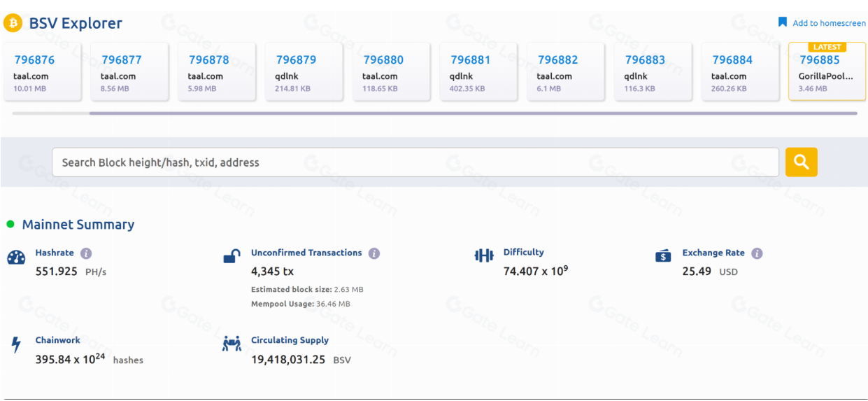Click the Chainwork lightning bolt icon
Image resolution: width=868 pixels, height=401 pixels.
16,345
